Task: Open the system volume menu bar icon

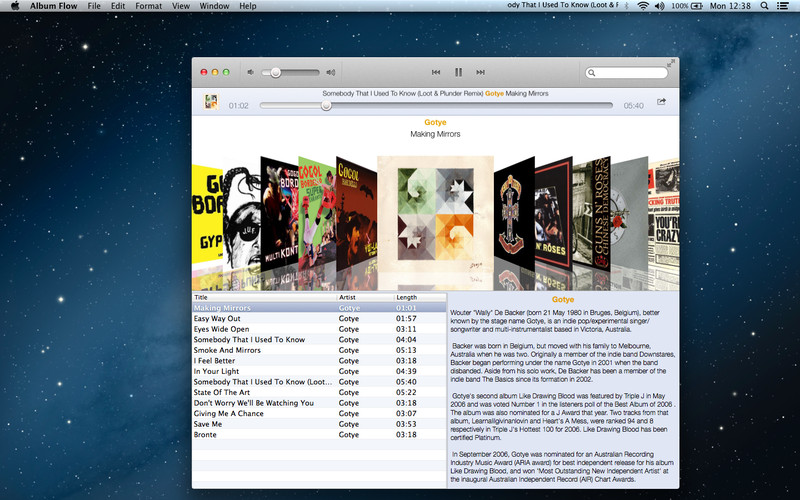Action: pos(660,6)
